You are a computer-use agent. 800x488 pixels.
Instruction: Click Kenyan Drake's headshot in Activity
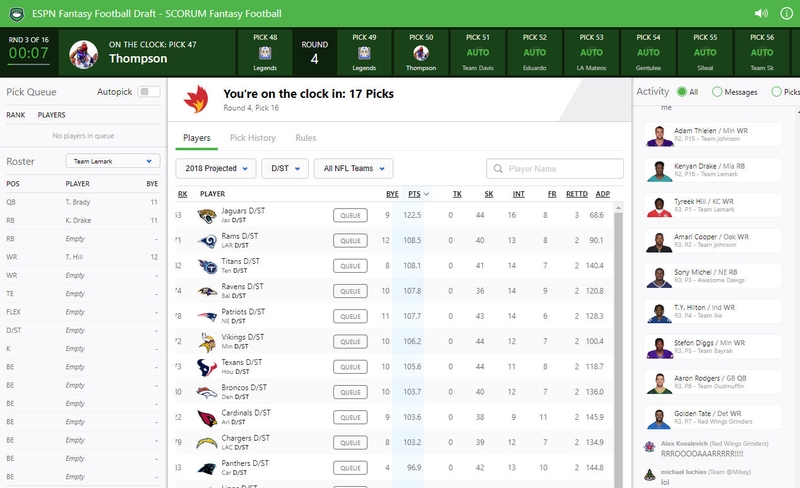tap(659, 171)
